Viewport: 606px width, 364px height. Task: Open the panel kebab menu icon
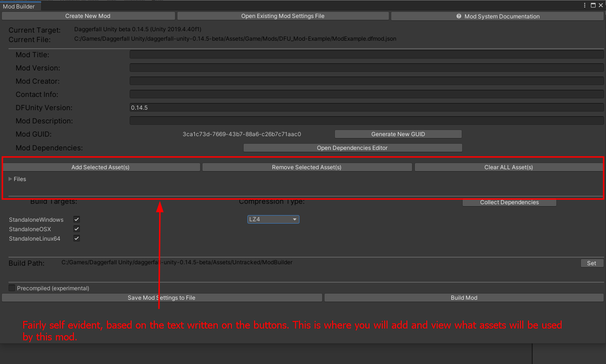[586, 6]
